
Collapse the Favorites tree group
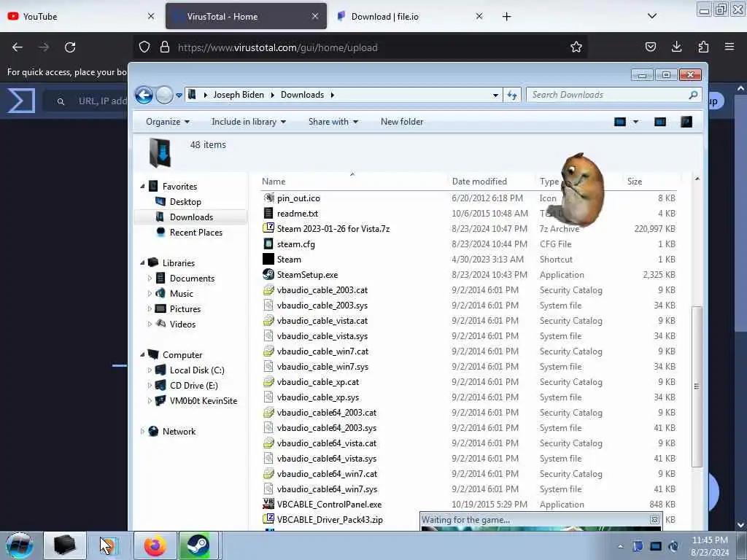tap(142, 186)
